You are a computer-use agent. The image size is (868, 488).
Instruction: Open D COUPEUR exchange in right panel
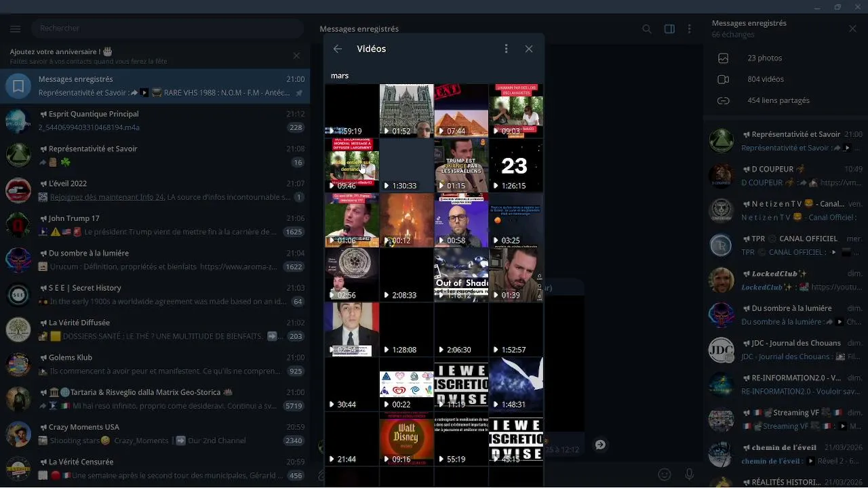pos(785,176)
